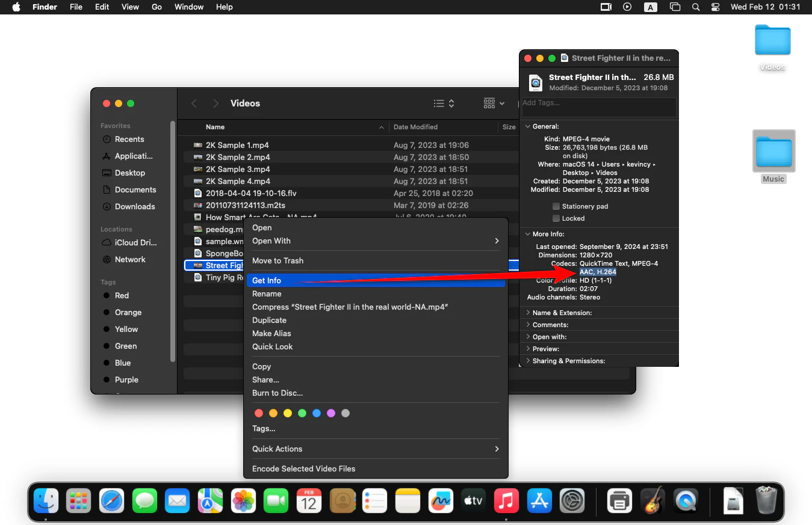Open Apple TV app in Dock
This screenshot has width=812, height=525.
pyautogui.click(x=473, y=501)
